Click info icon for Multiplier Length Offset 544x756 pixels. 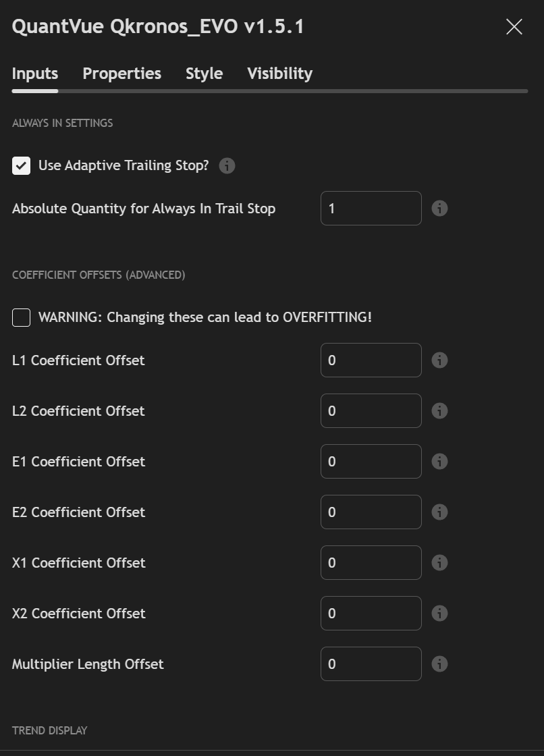pyautogui.click(x=439, y=664)
